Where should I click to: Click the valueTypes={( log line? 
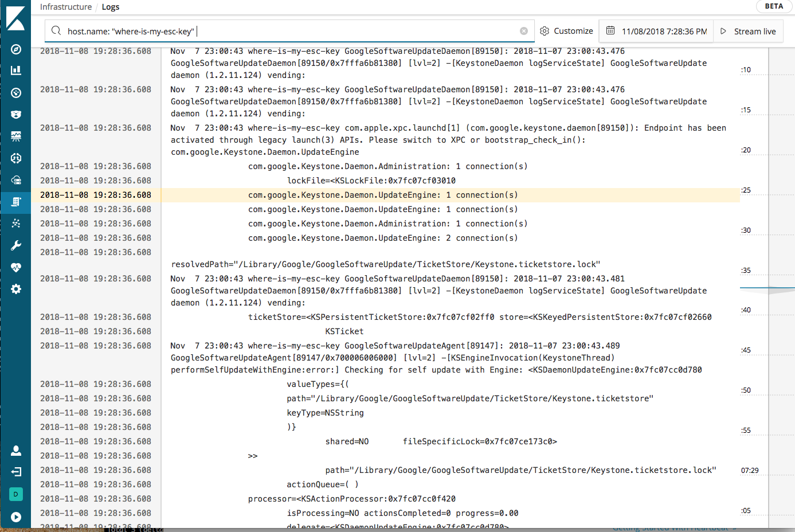point(318,384)
